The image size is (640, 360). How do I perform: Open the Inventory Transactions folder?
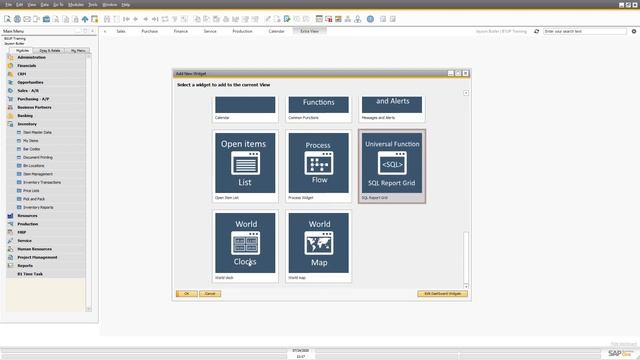(x=42, y=182)
